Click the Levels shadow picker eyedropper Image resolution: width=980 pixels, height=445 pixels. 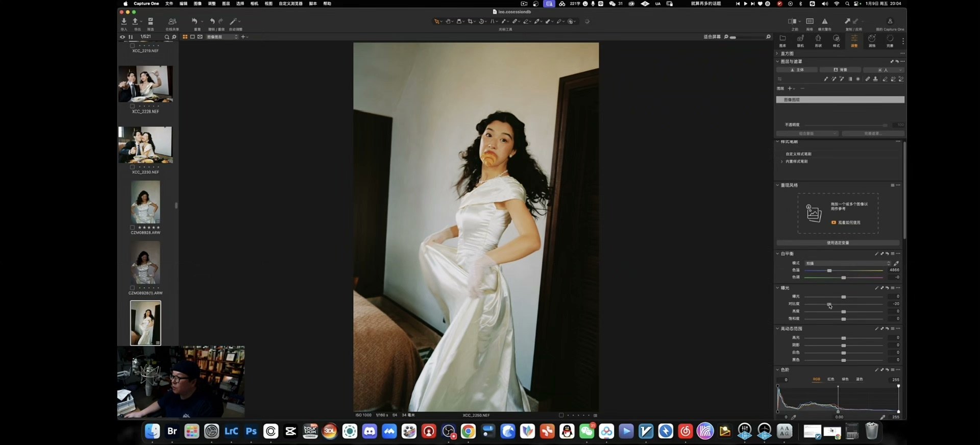click(794, 417)
